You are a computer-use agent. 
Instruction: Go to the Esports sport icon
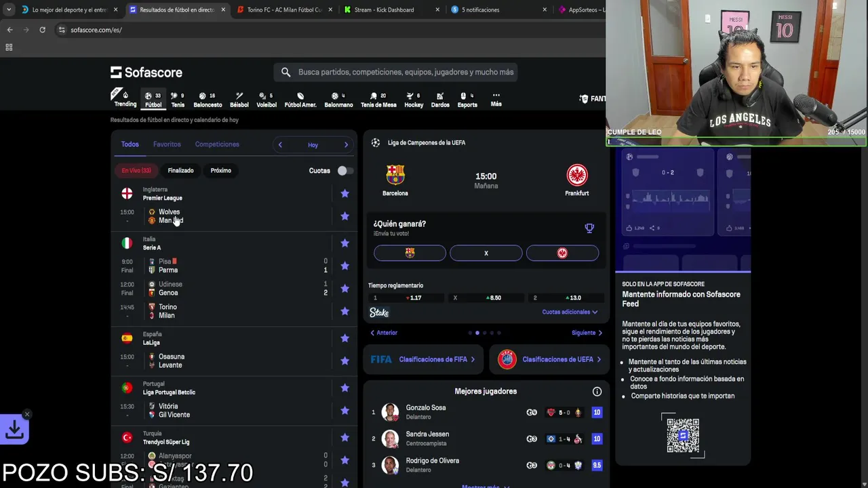click(x=467, y=99)
